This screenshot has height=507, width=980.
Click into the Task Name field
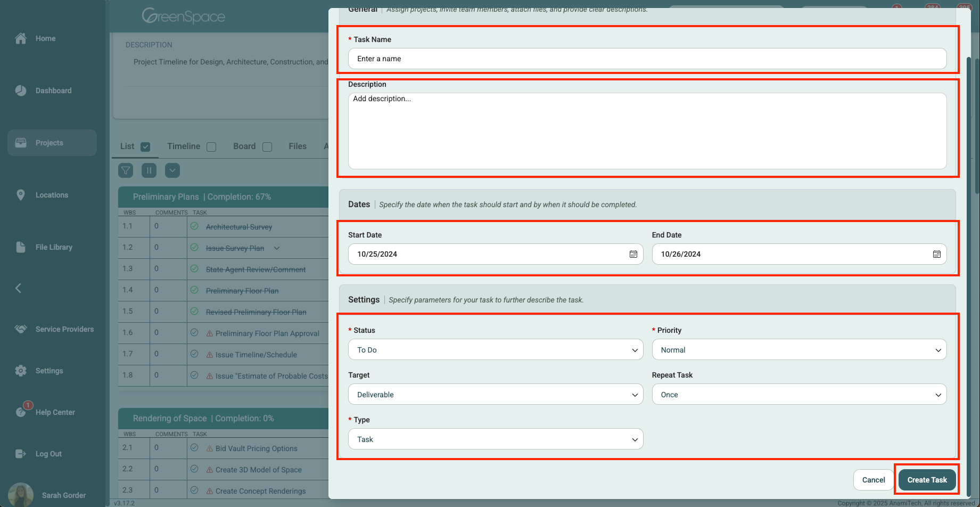click(647, 59)
